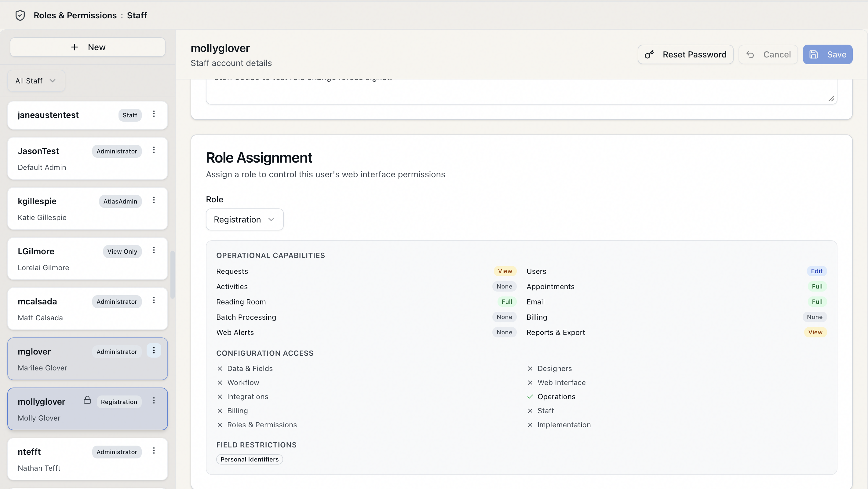Viewport: 868px width, 489px height.
Task: Click the Registration badge on mollyglover card
Action: click(119, 402)
